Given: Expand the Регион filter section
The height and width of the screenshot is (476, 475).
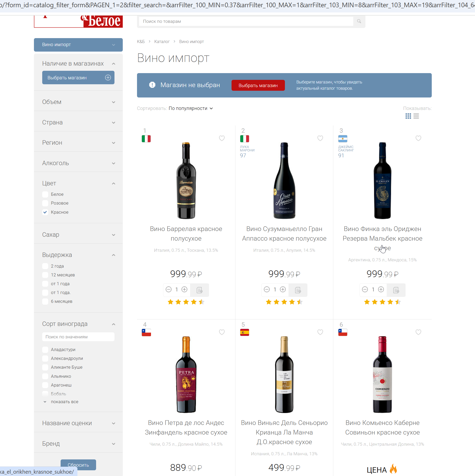Looking at the screenshot, I should pyautogui.click(x=78, y=143).
